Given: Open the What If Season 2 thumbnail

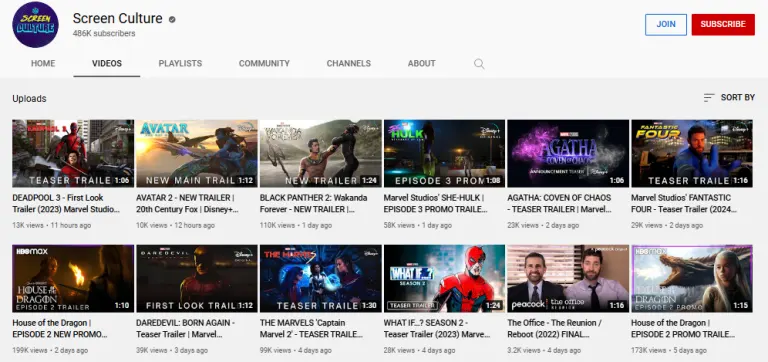Looking at the screenshot, I should point(444,279).
